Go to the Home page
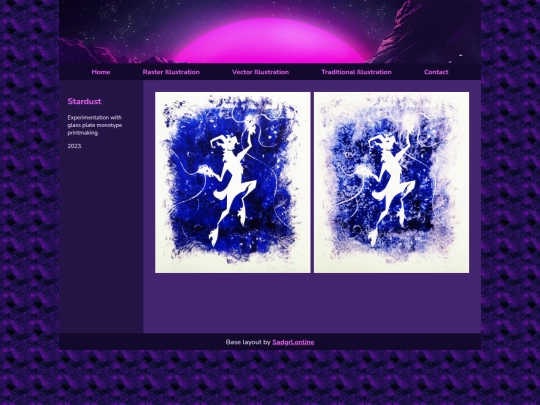Screen dimensions: 540x405 coord(101,72)
